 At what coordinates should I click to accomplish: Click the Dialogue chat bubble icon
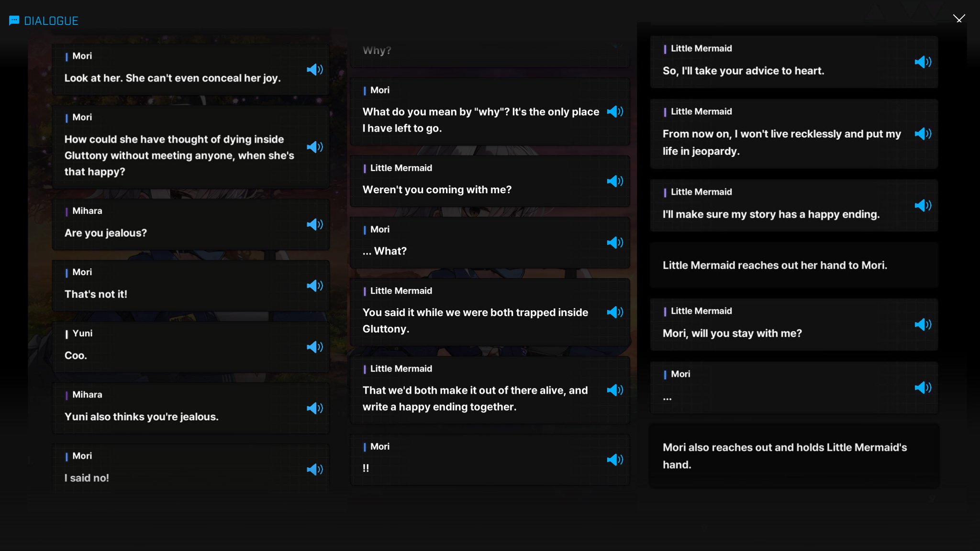[x=14, y=21]
